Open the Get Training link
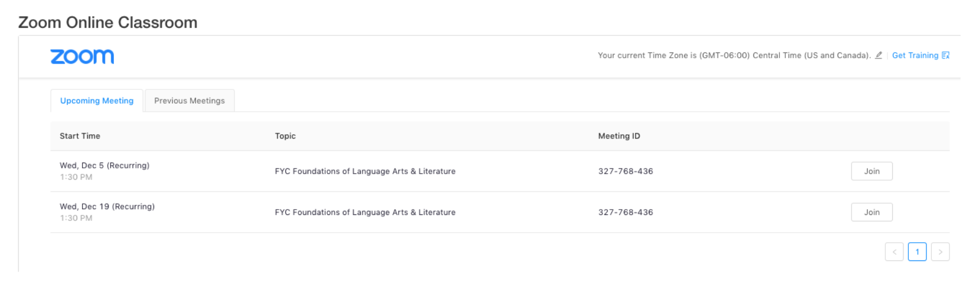 coord(915,55)
